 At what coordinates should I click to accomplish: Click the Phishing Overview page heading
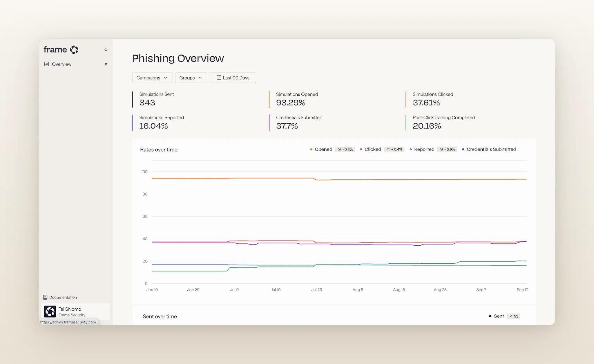pyautogui.click(x=178, y=58)
